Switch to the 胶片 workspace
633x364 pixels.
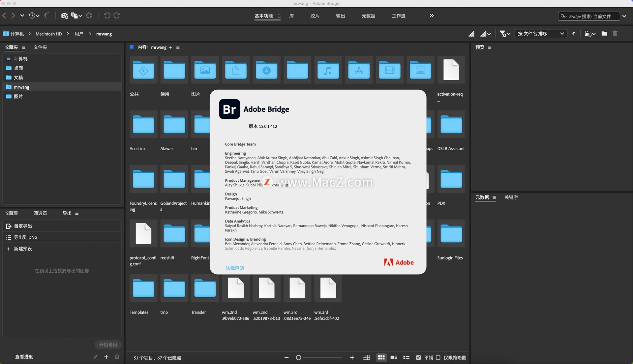point(315,16)
